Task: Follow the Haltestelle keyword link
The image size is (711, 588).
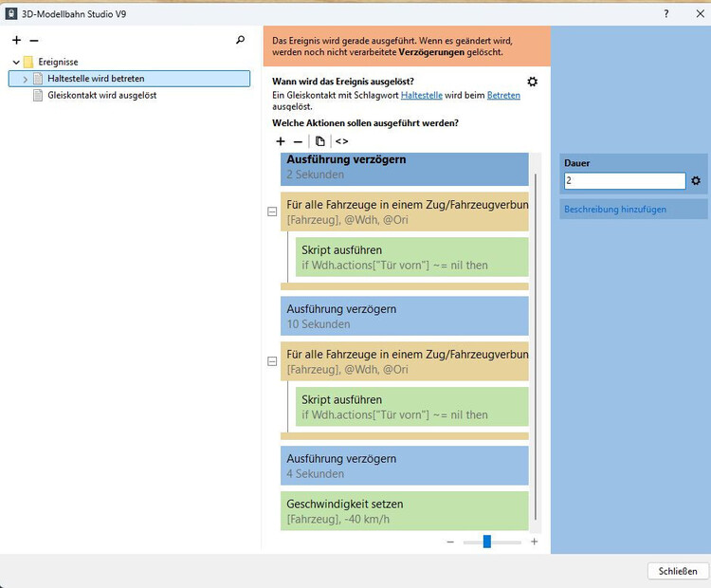Action: point(421,95)
